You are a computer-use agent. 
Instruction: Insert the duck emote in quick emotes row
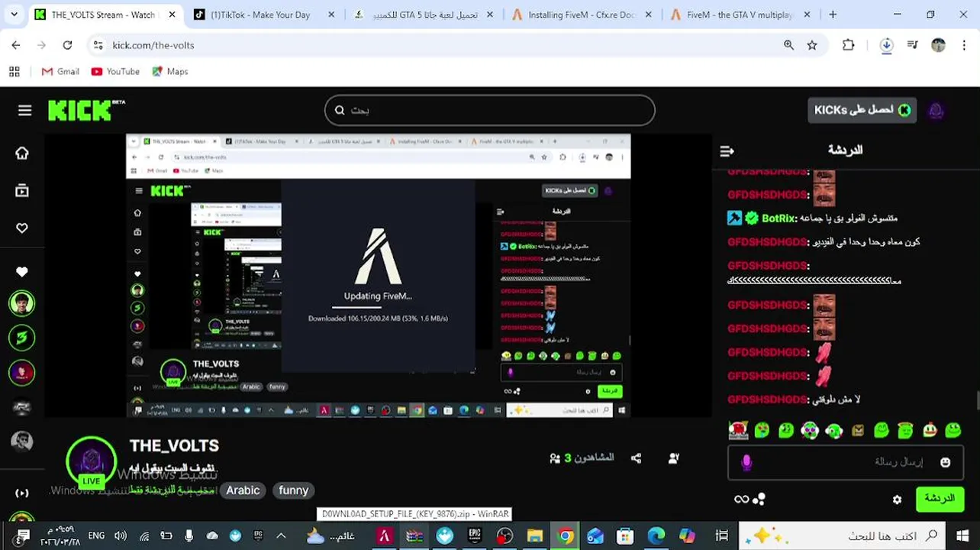click(929, 431)
